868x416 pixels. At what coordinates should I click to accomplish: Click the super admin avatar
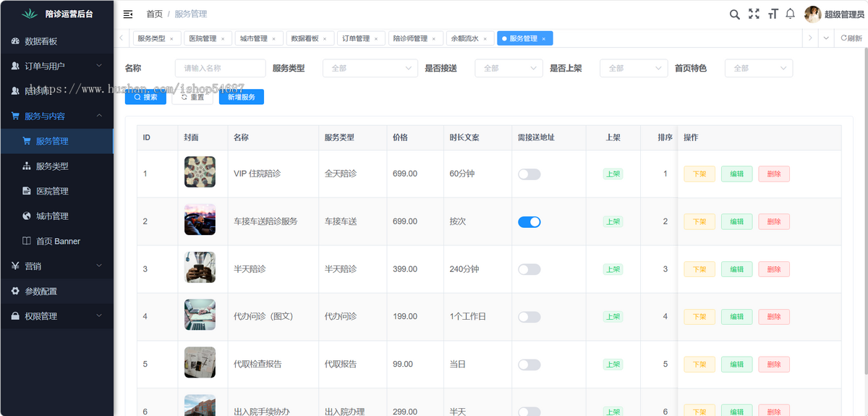pos(812,14)
